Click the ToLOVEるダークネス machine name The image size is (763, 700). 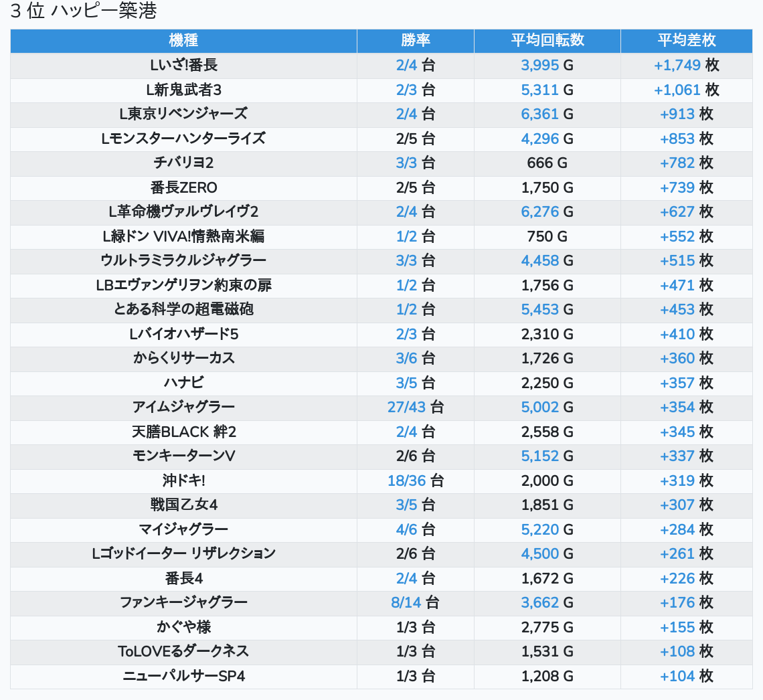(183, 651)
